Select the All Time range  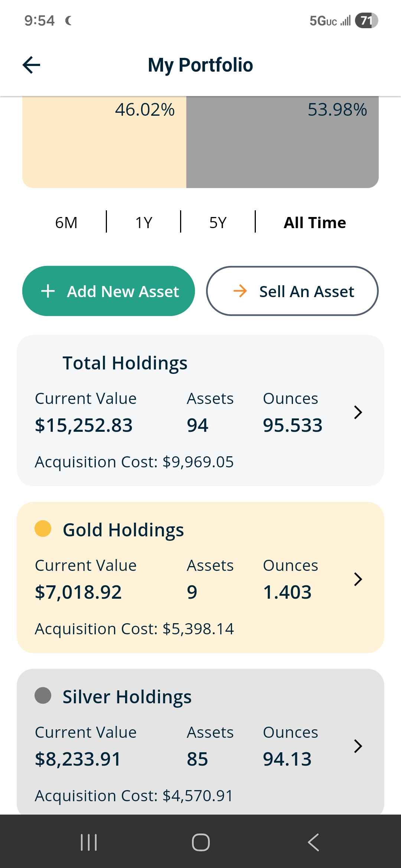tap(314, 223)
